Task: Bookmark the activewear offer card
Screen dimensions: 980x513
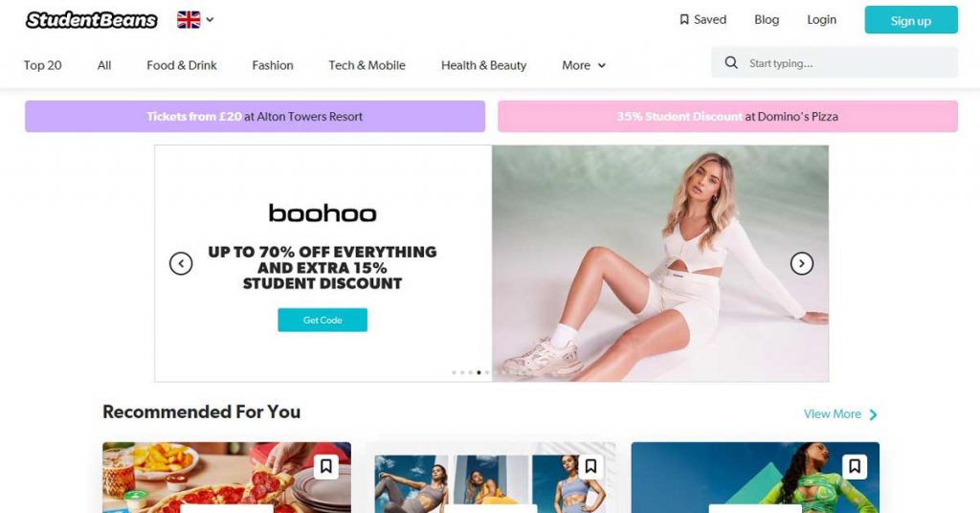Action: 590,466
